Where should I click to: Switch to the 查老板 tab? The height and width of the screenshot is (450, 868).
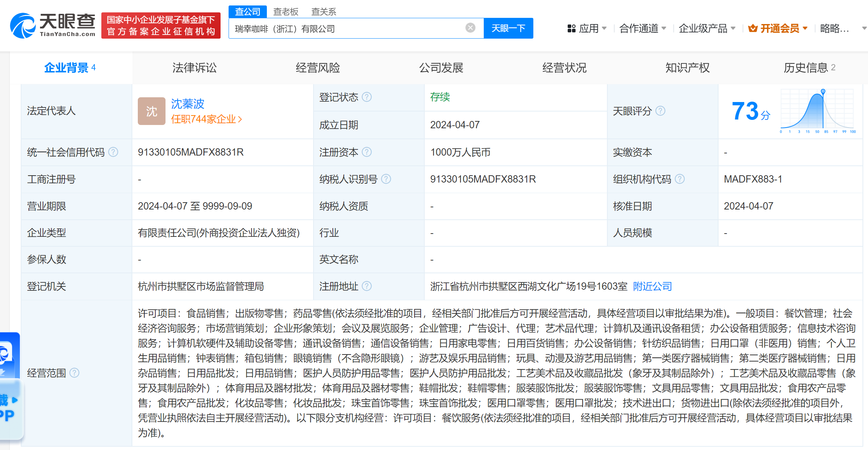(286, 11)
